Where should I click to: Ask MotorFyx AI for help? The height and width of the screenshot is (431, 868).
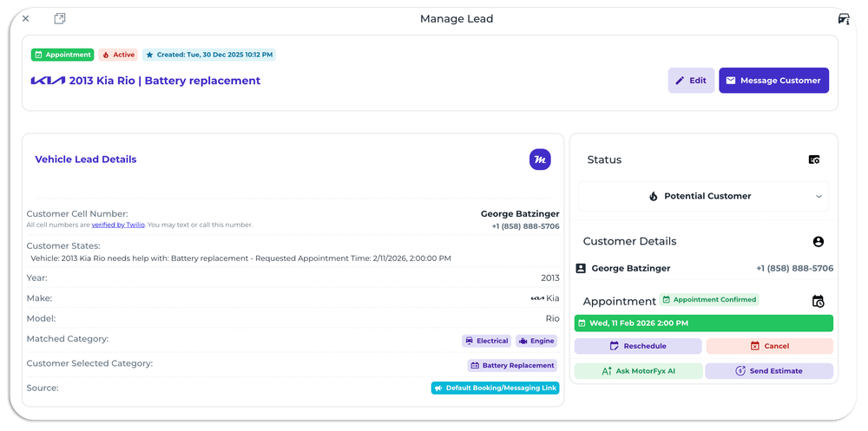pyautogui.click(x=638, y=371)
